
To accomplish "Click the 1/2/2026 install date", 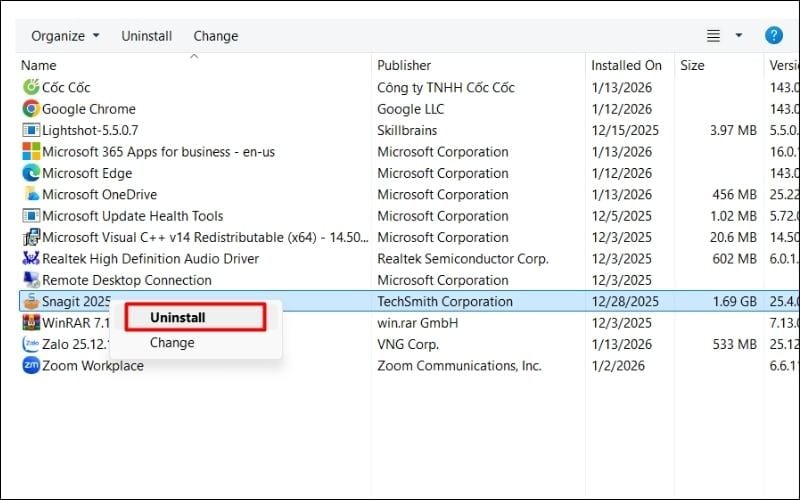I will point(618,365).
